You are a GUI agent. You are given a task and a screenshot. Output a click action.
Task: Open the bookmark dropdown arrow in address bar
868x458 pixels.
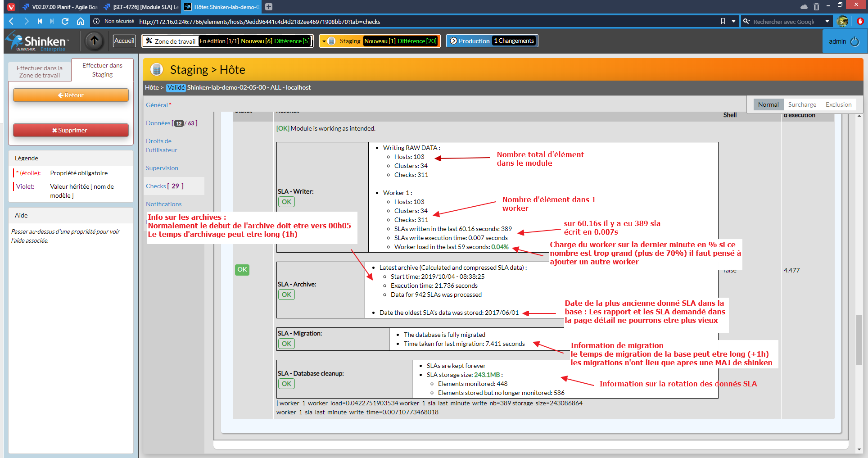[x=733, y=21]
